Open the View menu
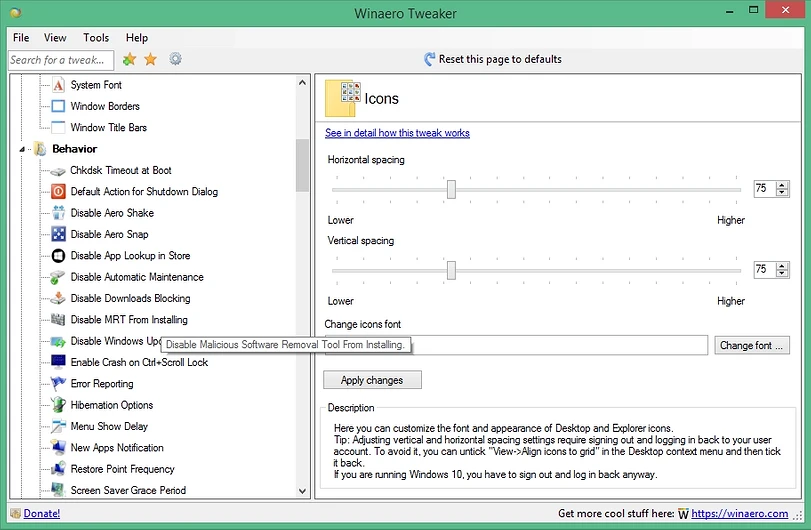 coord(55,38)
